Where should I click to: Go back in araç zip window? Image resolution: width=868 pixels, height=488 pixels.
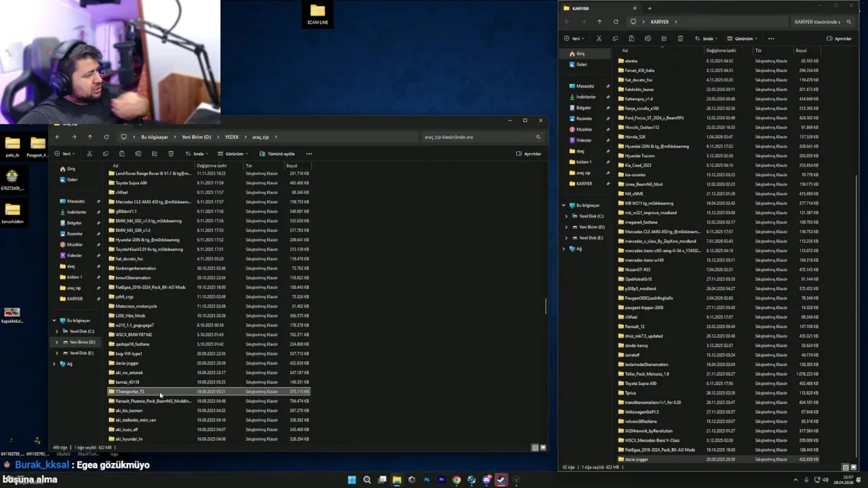[57, 137]
